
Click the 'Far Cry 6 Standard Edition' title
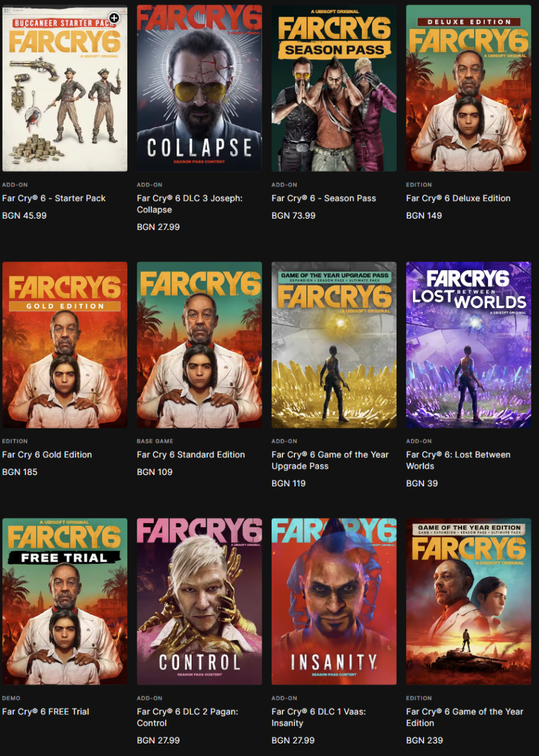(x=191, y=454)
